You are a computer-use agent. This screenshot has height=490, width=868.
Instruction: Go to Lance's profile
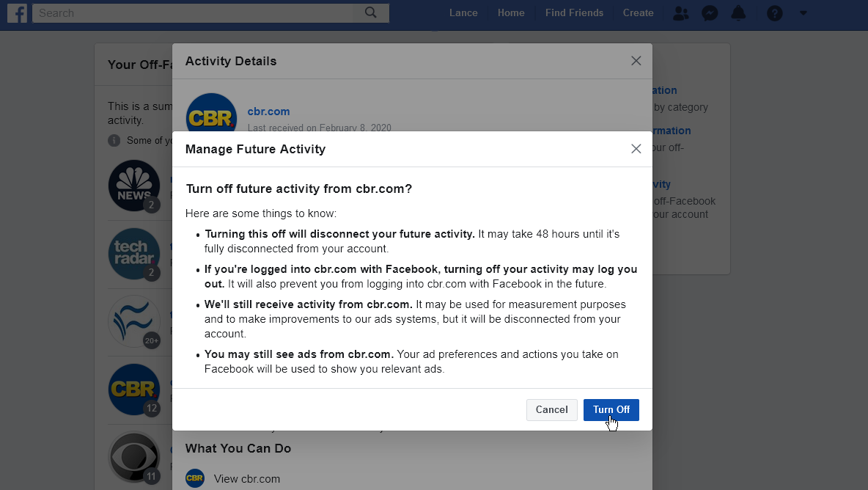[463, 12]
